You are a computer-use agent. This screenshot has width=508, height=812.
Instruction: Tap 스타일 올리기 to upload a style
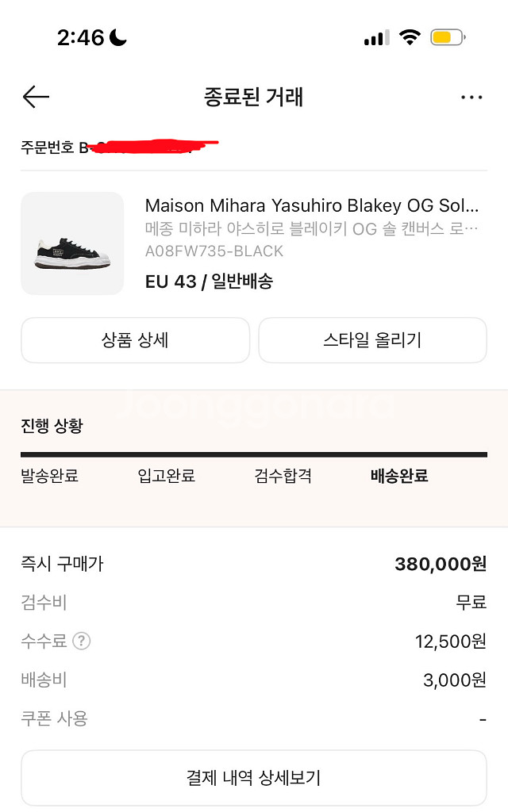[x=372, y=339]
